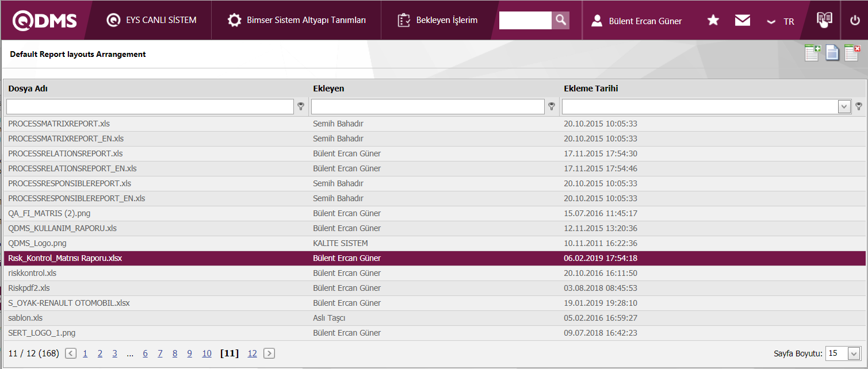Click the Dosya Adı filter icon
Image resolution: width=868 pixels, height=369 pixels.
tap(301, 106)
